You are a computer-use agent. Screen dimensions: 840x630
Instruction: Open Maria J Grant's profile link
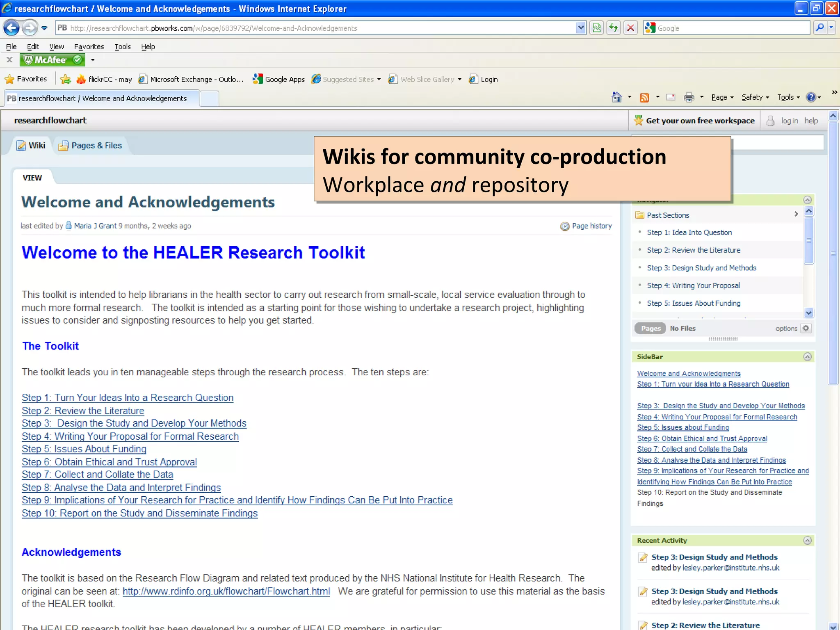(95, 226)
